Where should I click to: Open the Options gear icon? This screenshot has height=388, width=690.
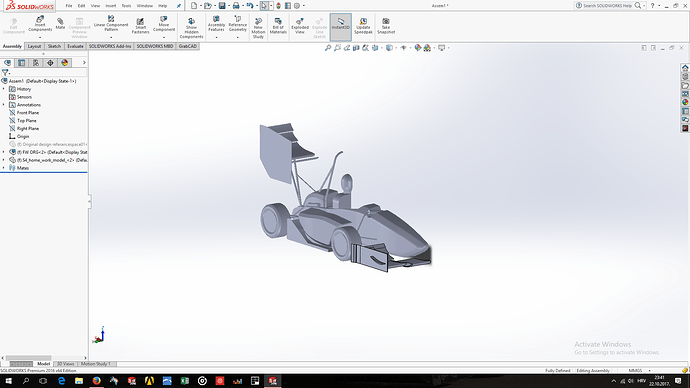[x=297, y=6]
